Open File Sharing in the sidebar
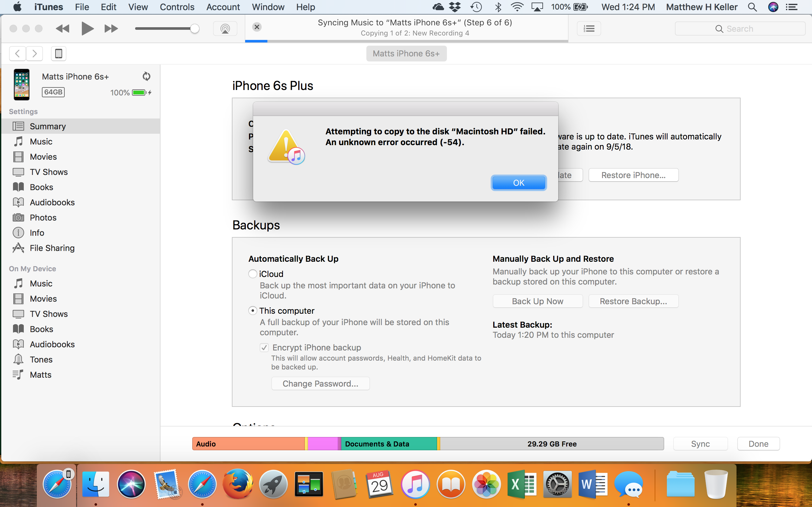Image resolution: width=812 pixels, height=507 pixels. 52,248
